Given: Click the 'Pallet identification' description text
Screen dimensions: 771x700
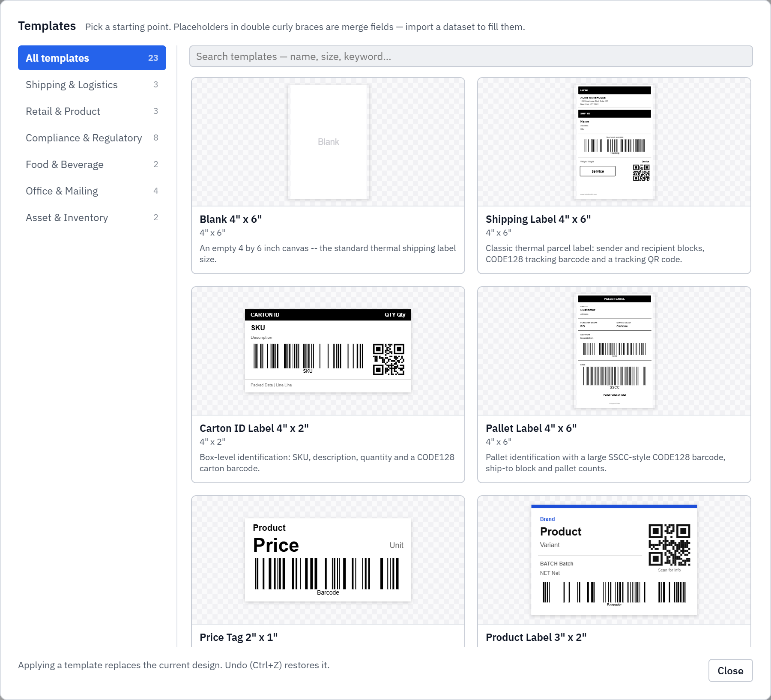Looking at the screenshot, I should click(x=605, y=463).
